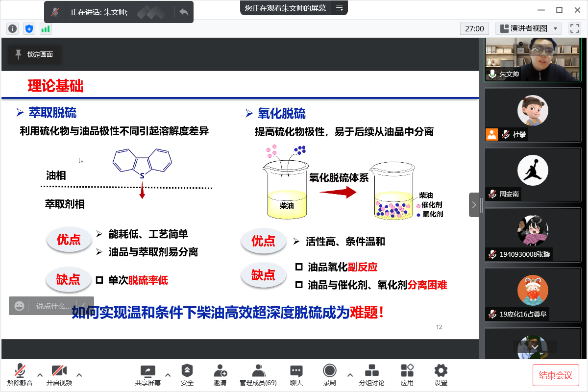Open the Invite participants icon
Image resolution: width=588 pixels, height=392 pixels.
[220, 375]
